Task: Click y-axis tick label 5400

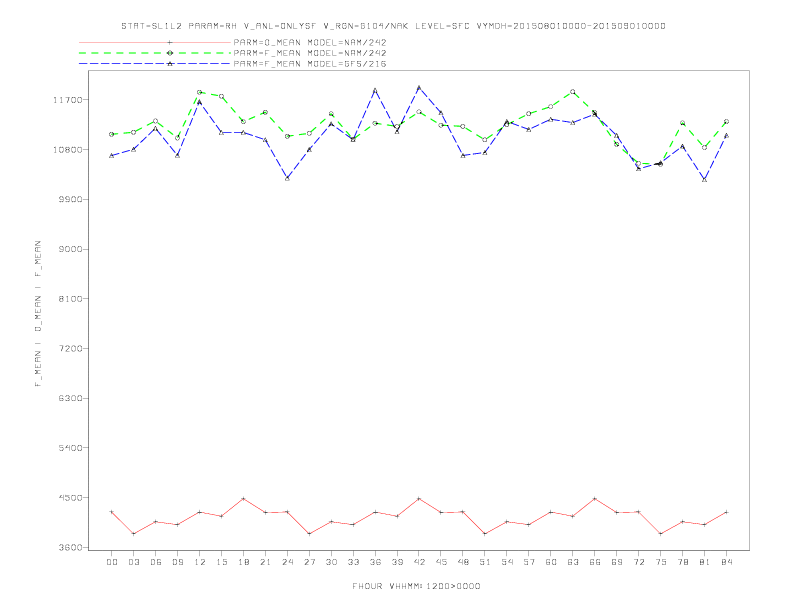Action: point(70,448)
